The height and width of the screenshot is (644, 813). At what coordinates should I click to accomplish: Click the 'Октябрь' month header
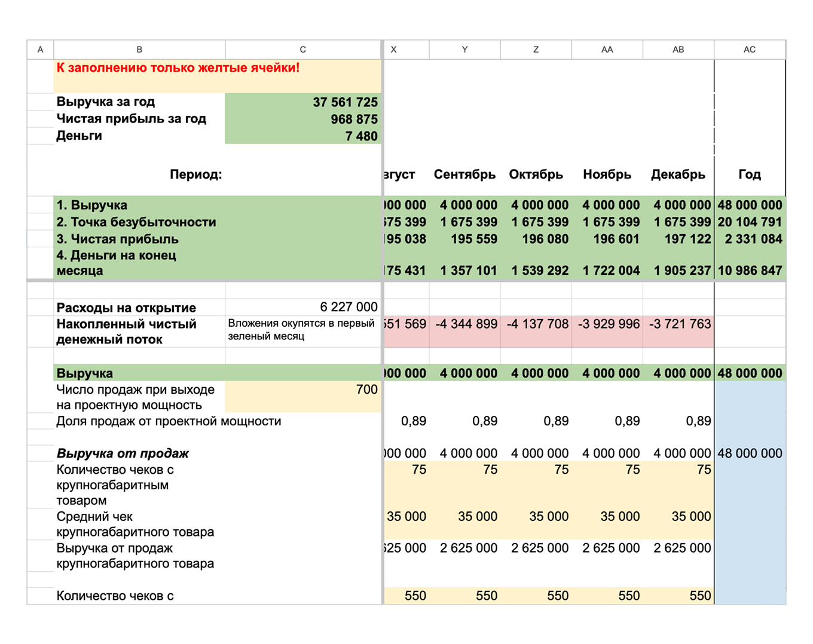coord(536,174)
